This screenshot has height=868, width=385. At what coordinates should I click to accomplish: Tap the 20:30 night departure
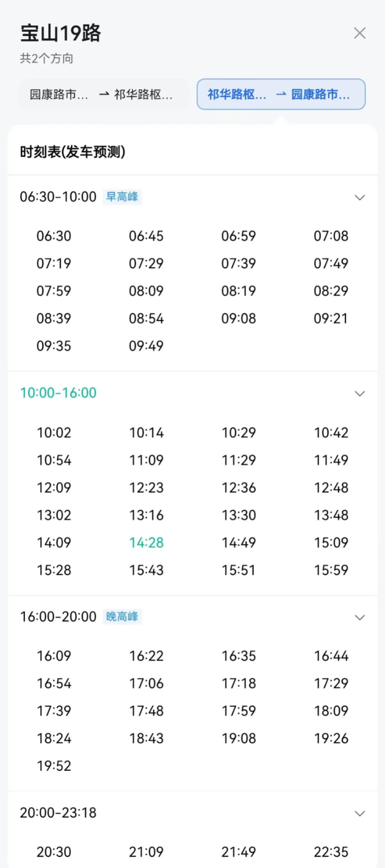(x=54, y=852)
